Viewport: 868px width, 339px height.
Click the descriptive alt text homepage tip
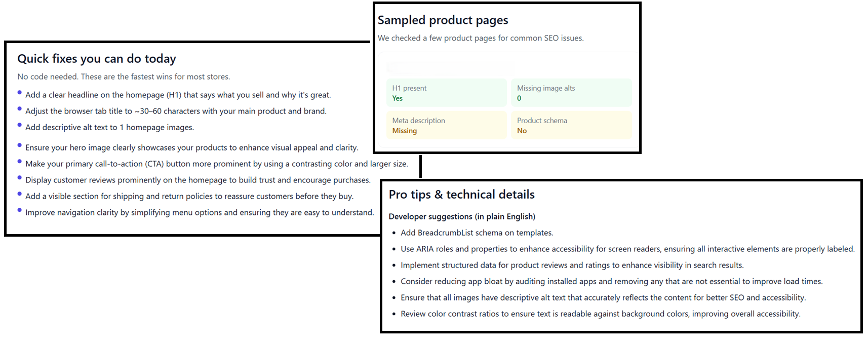tap(109, 127)
